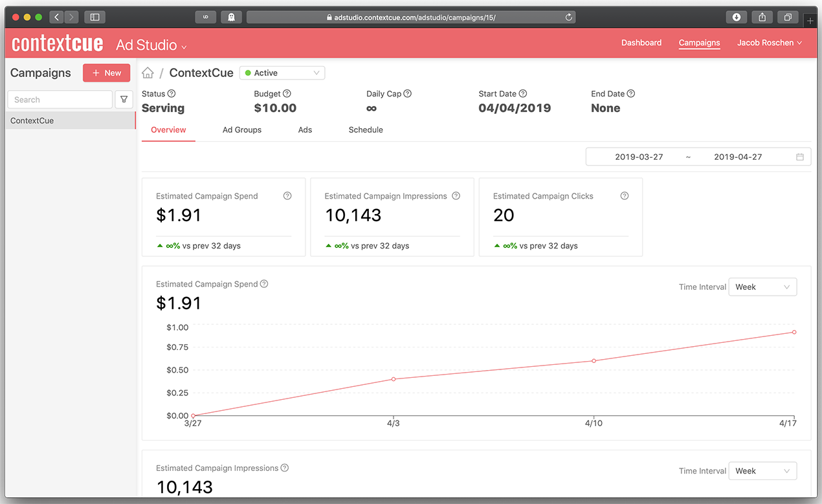This screenshot has height=504, width=822.
Task: Toggle the Safari sidebar button
Action: pyautogui.click(x=94, y=17)
